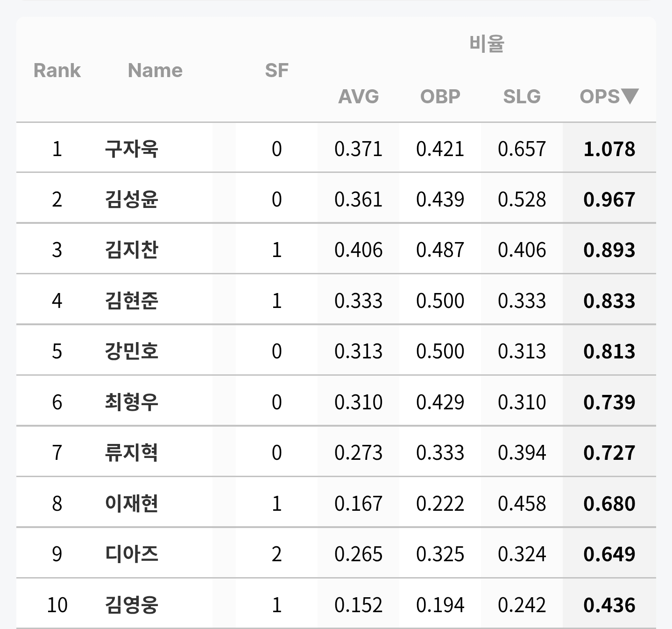Sort table by SF column header
This screenshot has width=672, height=629.
click(276, 71)
